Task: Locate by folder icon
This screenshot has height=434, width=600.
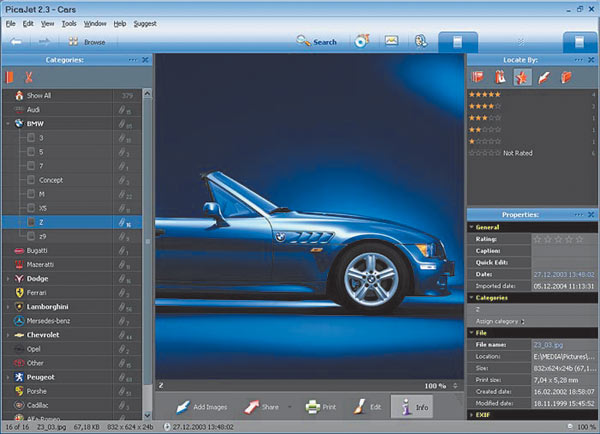Action: (x=478, y=77)
